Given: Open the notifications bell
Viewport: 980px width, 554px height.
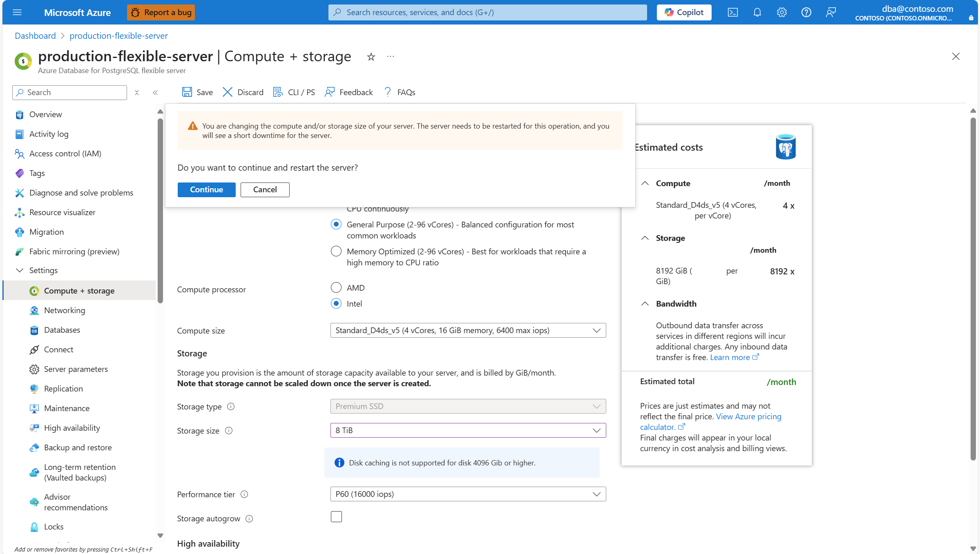Looking at the screenshot, I should [x=757, y=12].
